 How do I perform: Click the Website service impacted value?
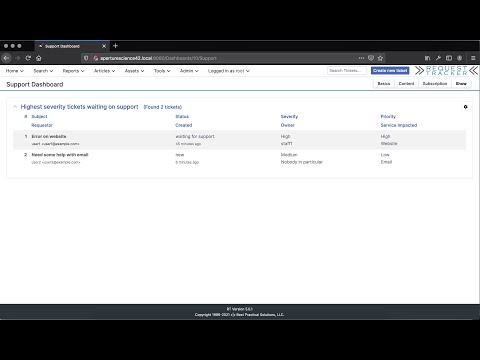389,143
